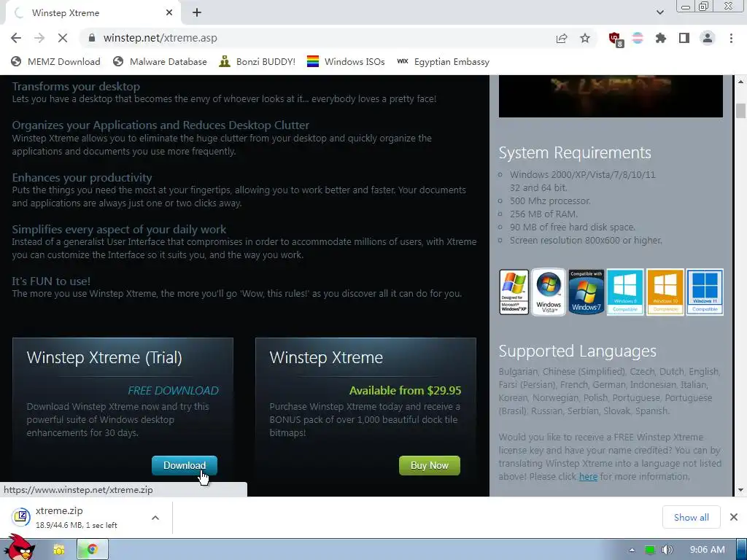Follow the 'here' translation link
Screen dimensions: 747x560
(x=588, y=477)
